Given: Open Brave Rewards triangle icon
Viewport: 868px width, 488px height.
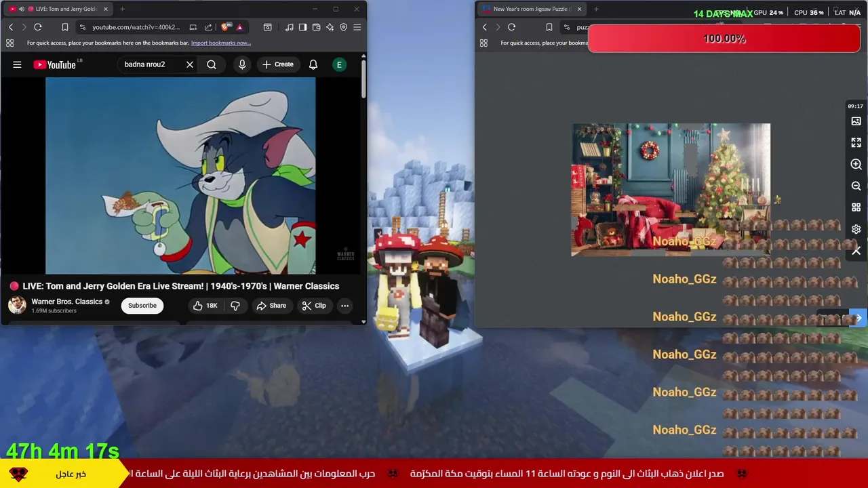Looking at the screenshot, I should (x=239, y=27).
